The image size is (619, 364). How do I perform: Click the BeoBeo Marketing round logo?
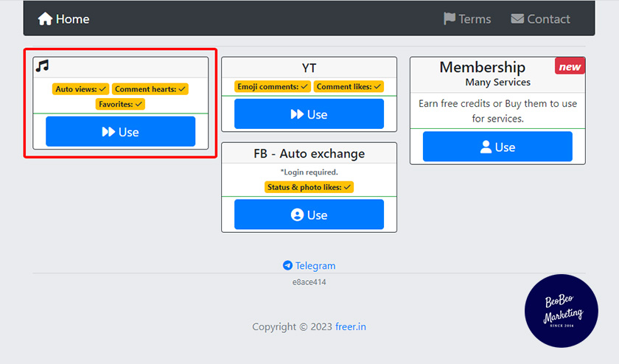click(562, 311)
